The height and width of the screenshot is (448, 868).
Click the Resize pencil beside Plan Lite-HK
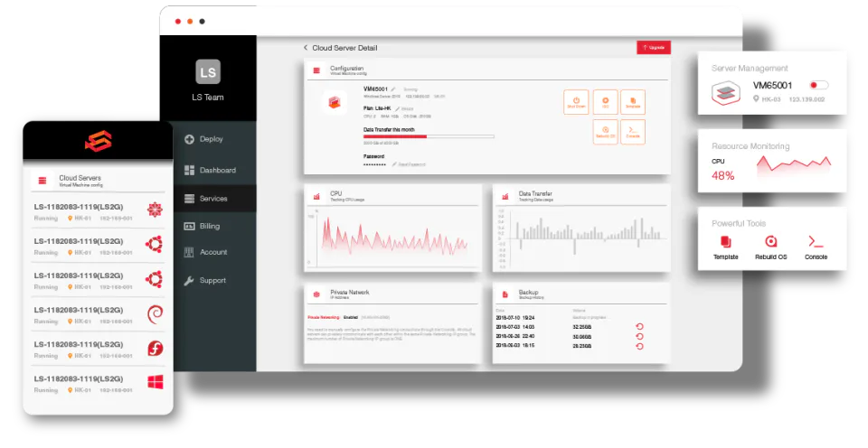point(398,108)
